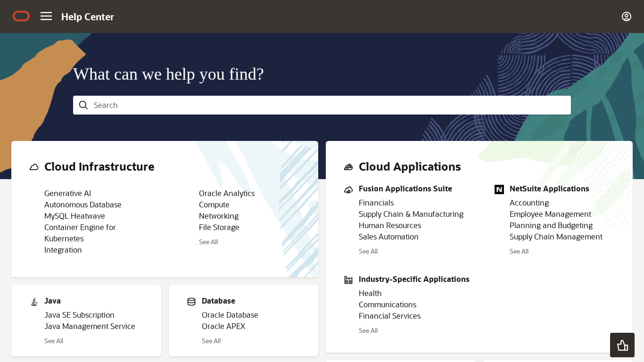Click the search magnifier icon
This screenshot has width=644, height=362.
[83, 105]
